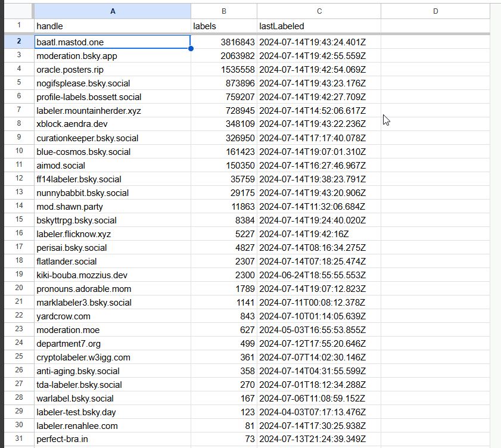Select the timestamp cell for yardcrow.com
Screen dimensions: 501x448
(319, 316)
